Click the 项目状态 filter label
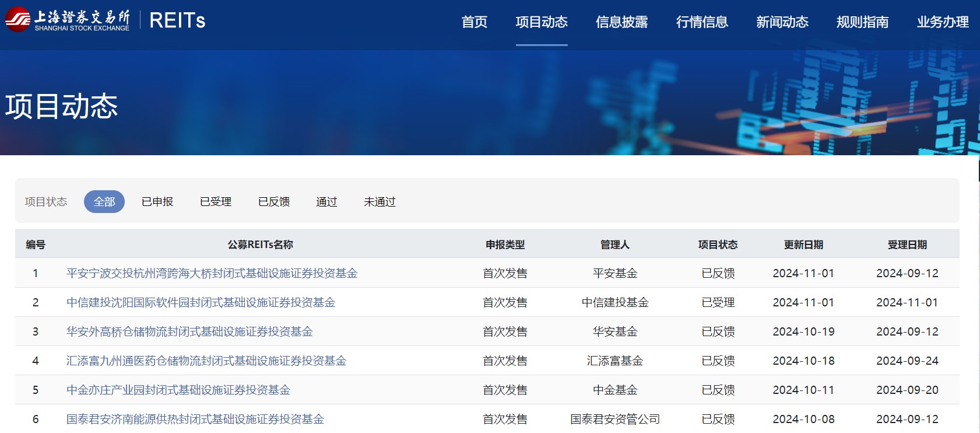980x433 pixels. click(x=46, y=202)
